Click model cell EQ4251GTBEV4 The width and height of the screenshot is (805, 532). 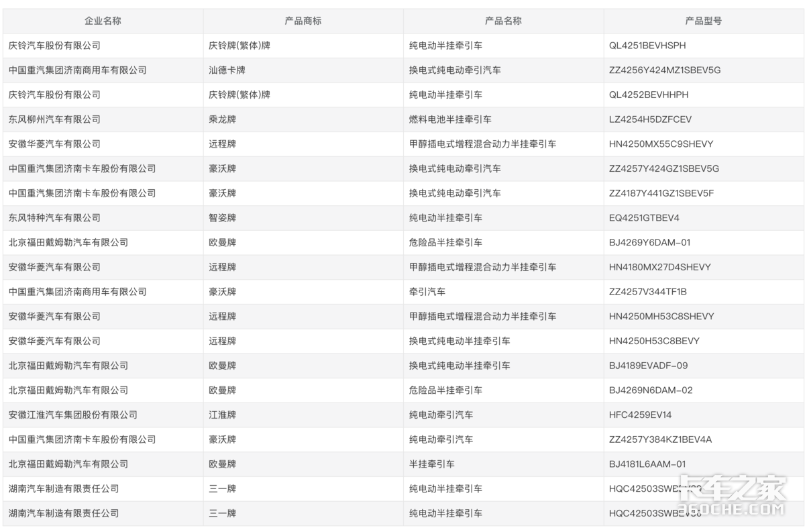(x=644, y=218)
